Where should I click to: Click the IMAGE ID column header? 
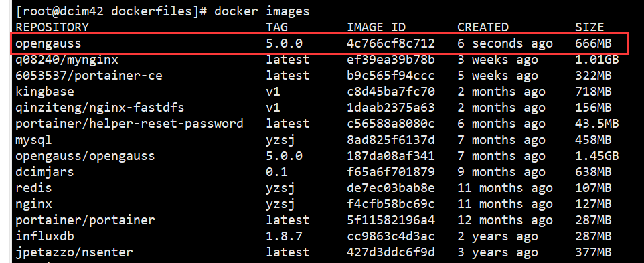pyautogui.click(x=376, y=27)
